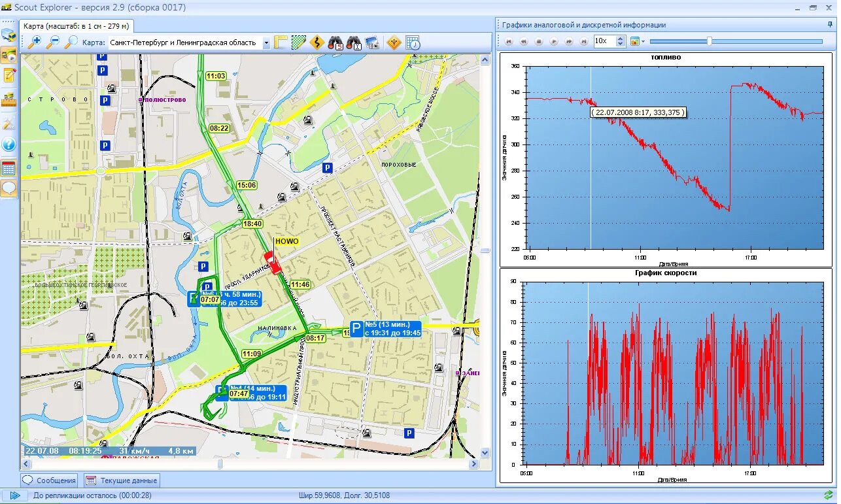Click the 11:46 track time marker

pos(300,284)
